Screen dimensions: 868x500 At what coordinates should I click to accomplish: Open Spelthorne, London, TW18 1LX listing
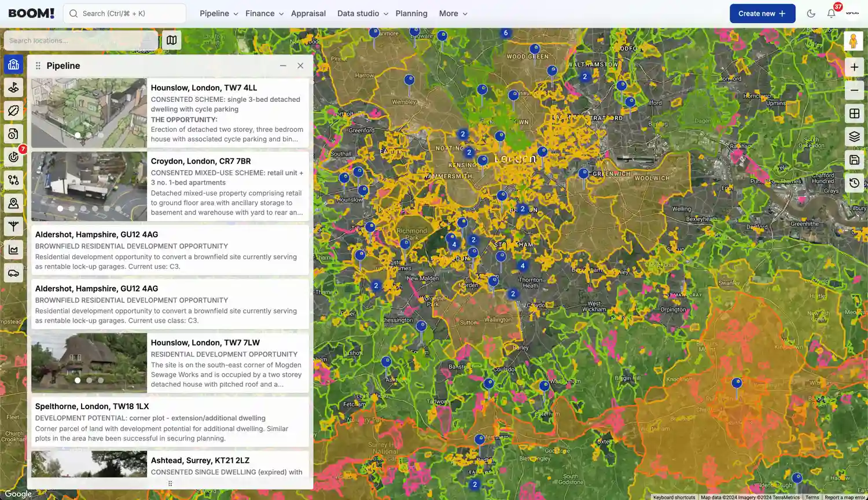(x=170, y=422)
